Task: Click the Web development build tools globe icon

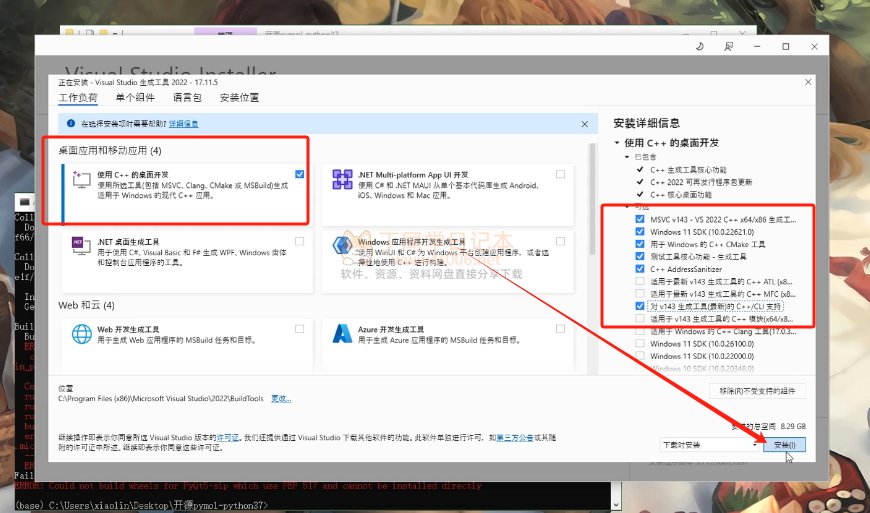Action: [80, 335]
